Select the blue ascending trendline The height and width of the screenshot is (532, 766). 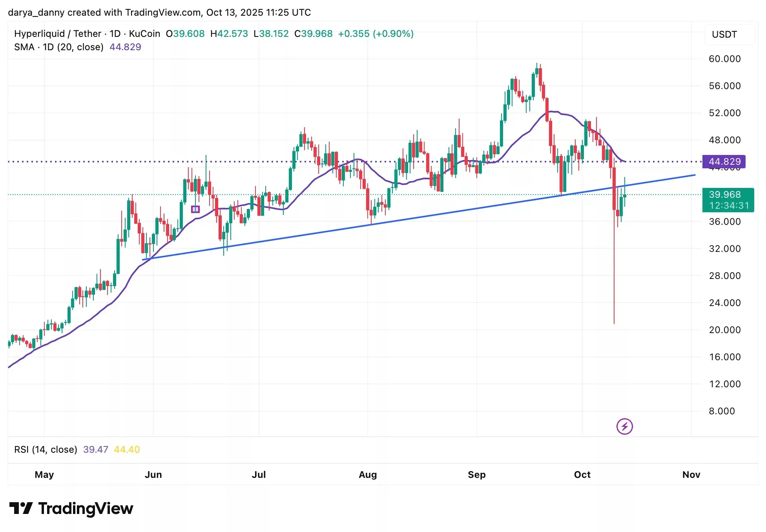click(432, 215)
